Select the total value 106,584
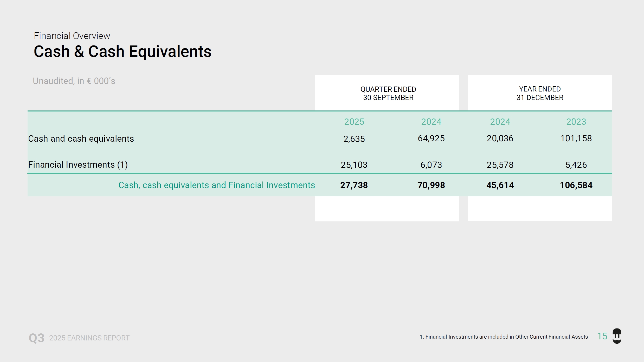 tap(576, 185)
